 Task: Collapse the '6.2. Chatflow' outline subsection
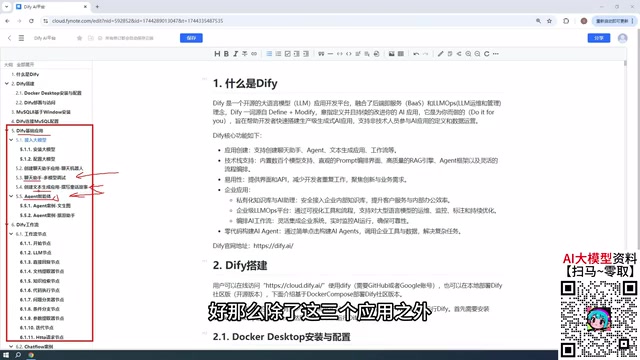point(11,347)
